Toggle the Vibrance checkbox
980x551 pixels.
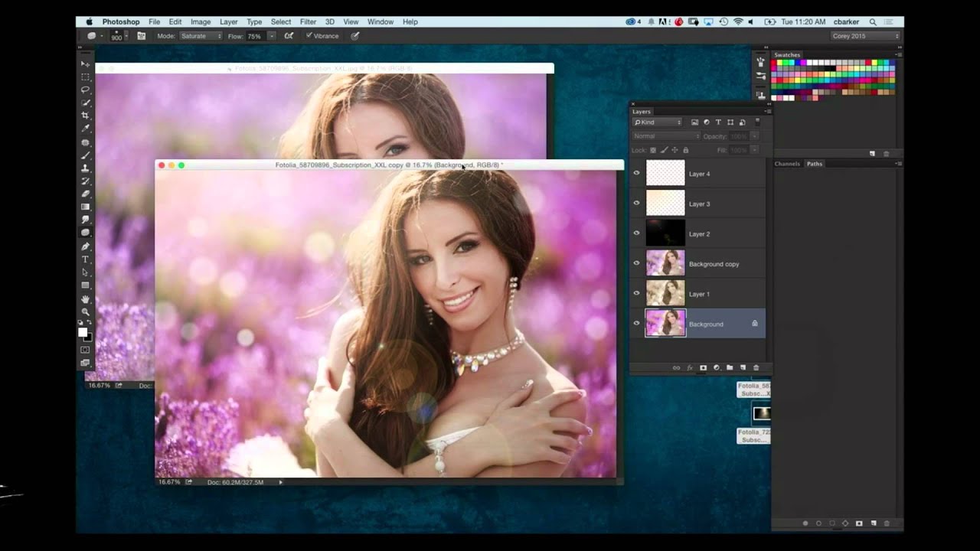(309, 36)
